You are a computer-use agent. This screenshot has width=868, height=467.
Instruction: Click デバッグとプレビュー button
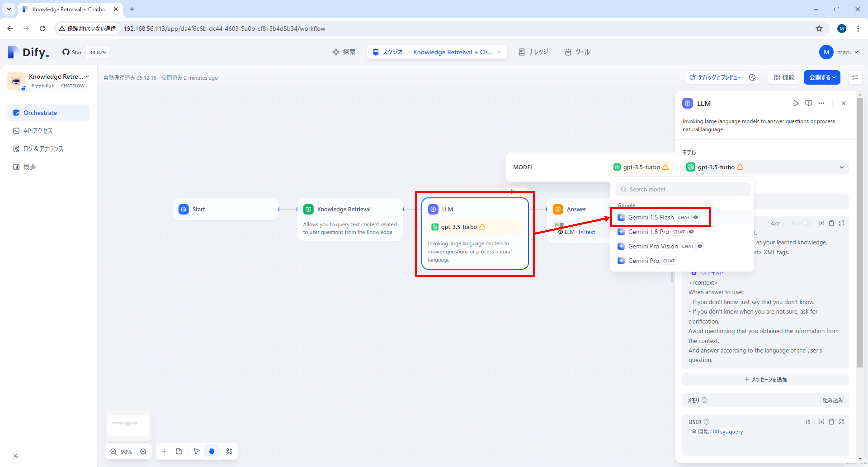click(x=715, y=78)
